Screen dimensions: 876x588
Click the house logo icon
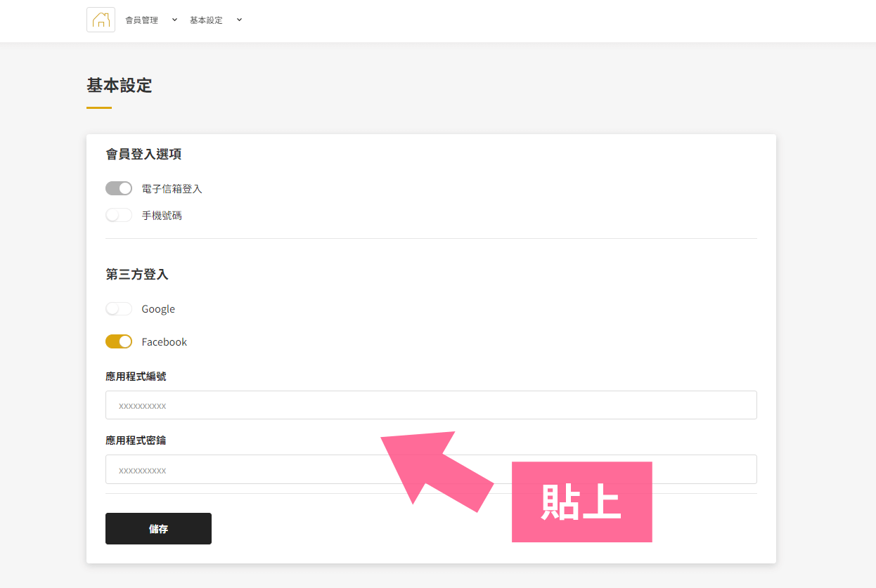(x=101, y=20)
